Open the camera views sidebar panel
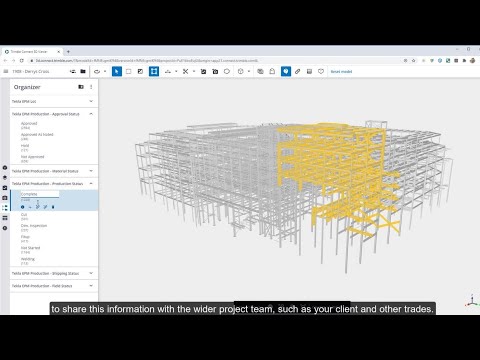The width and height of the screenshot is (480, 360). tap(5, 198)
